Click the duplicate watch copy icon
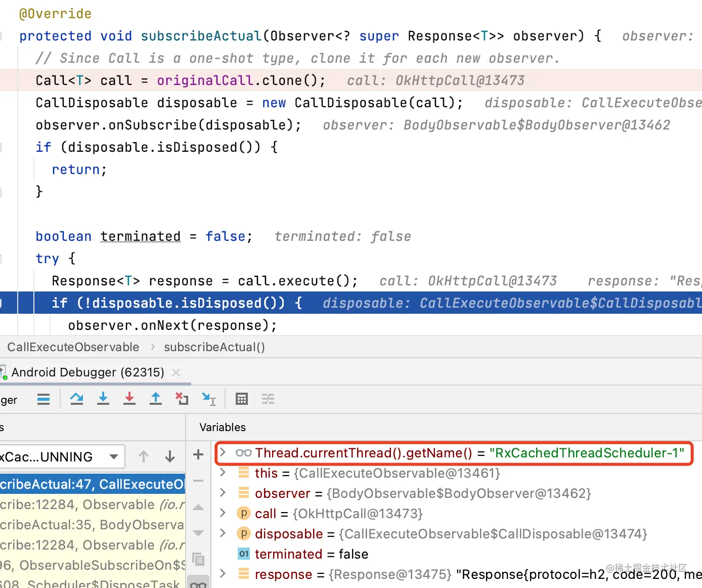 point(198,559)
